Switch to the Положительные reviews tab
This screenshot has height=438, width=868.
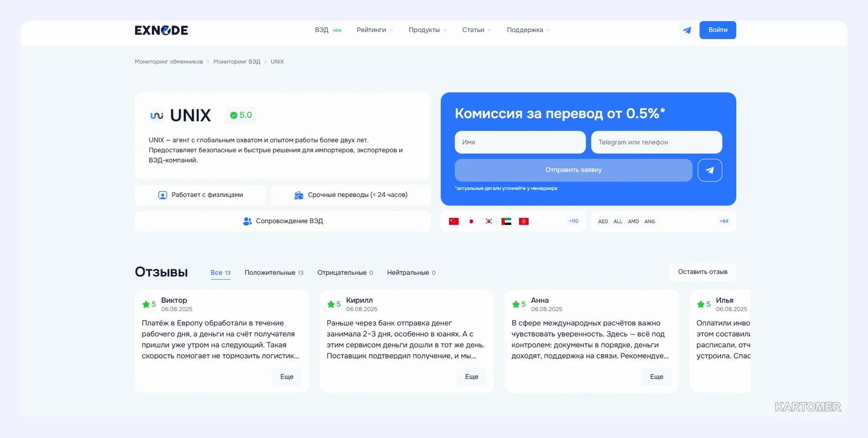(x=274, y=273)
